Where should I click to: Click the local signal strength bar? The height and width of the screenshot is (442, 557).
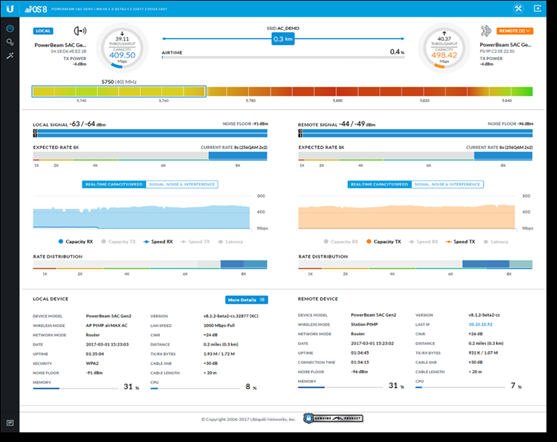click(150, 133)
